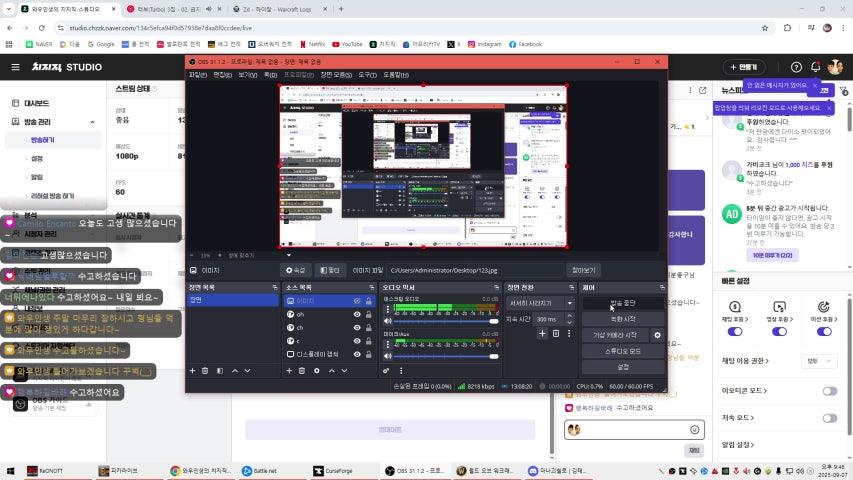The width and height of the screenshot is (853, 480).
Task: Open Chzzk Studio help icon
Action: click(x=796, y=67)
